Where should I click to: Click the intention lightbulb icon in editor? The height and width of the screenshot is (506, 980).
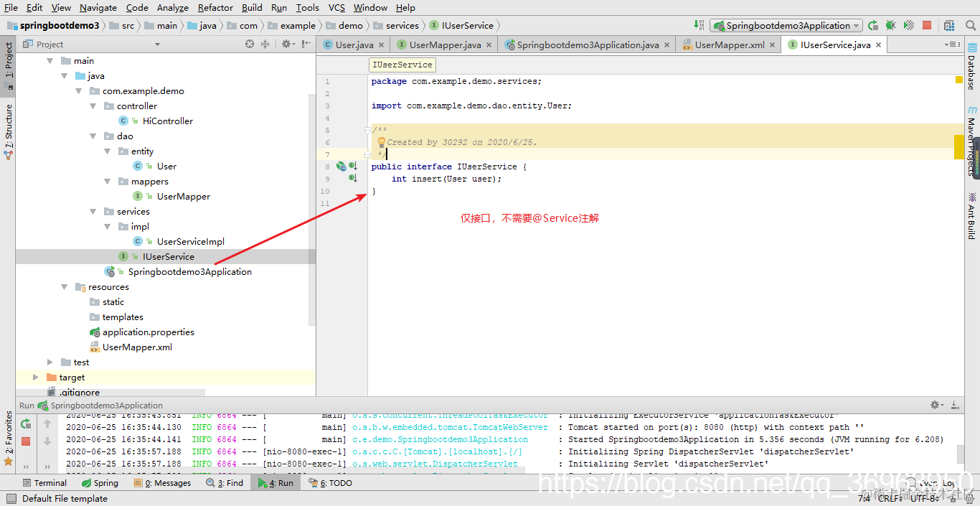coord(382,142)
